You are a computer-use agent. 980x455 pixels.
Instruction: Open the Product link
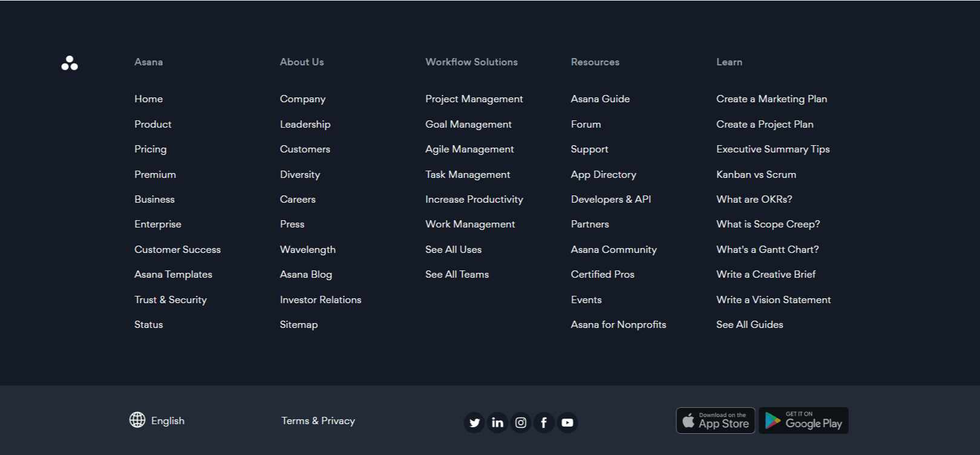coord(153,124)
